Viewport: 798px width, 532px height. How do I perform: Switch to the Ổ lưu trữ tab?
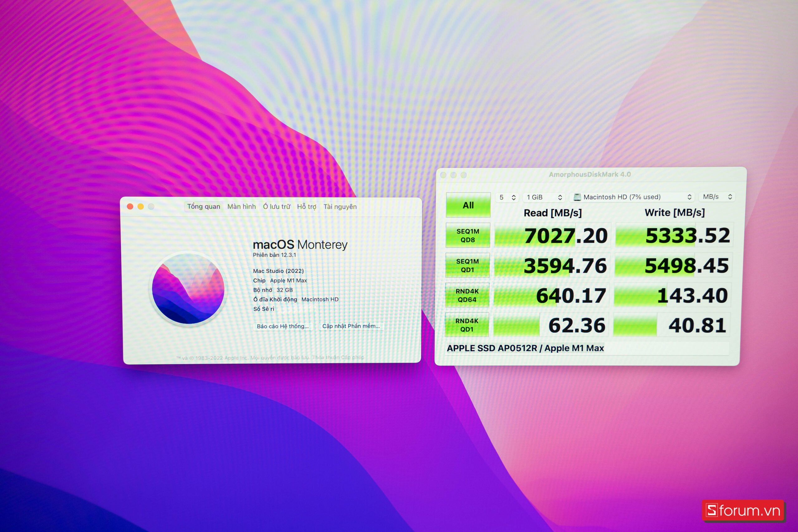[x=276, y=206]
